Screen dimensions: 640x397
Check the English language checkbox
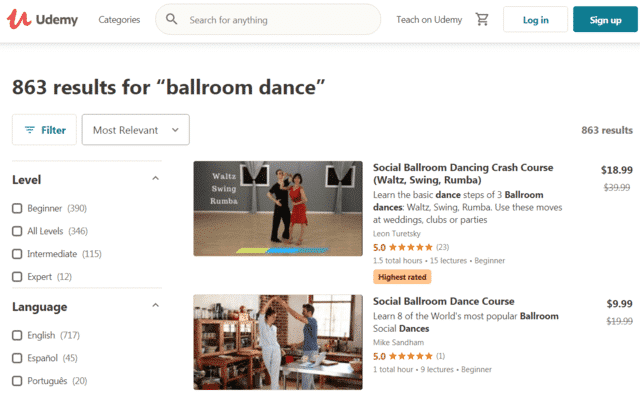pyautogui.click(x=17, y=335)
